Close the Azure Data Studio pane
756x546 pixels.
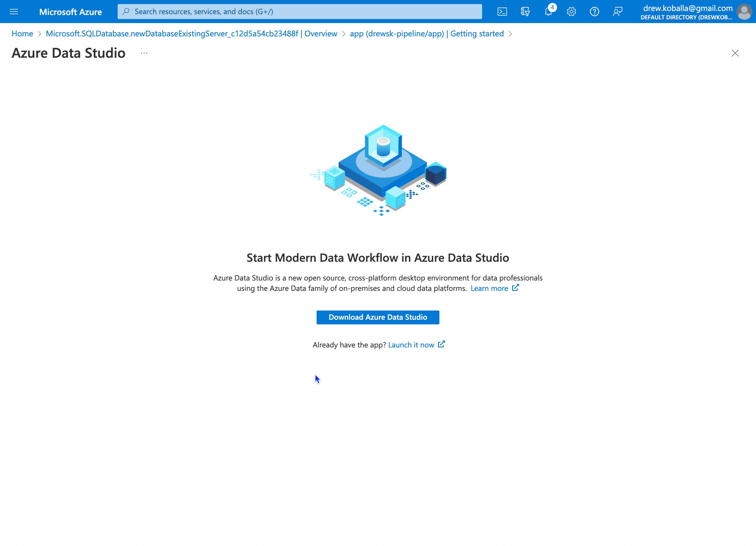735,53
